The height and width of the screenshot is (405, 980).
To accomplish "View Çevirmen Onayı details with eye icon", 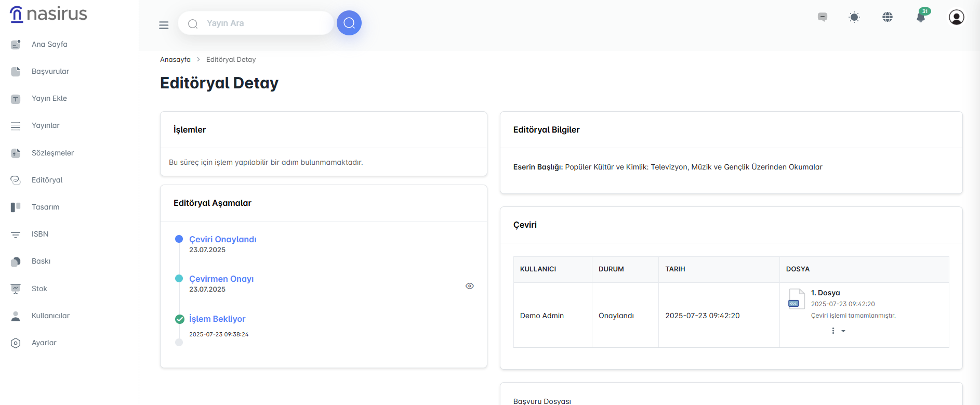I will pos(470,286).
